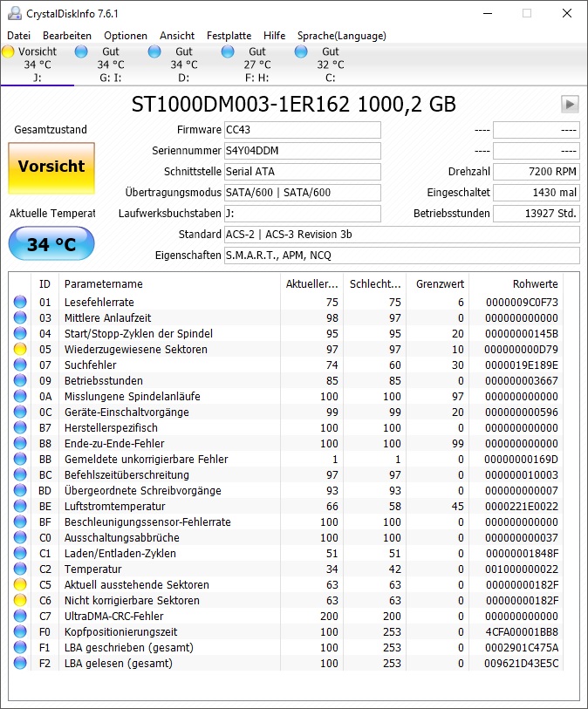Click the status orb for Herstellerspezifisch row
Screen dimensions: 588x709
[x=20, y=427]
